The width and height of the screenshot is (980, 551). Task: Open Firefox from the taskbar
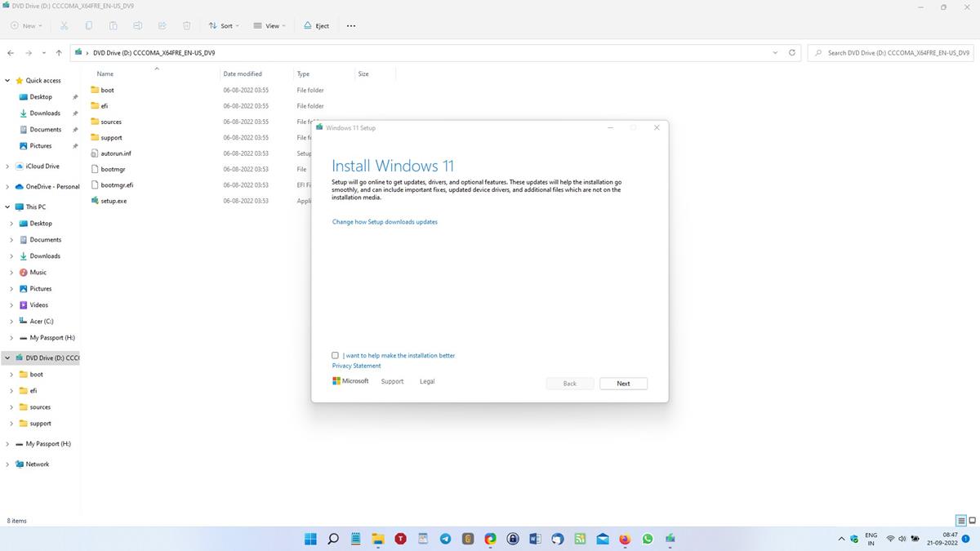[x=625, y=539]
